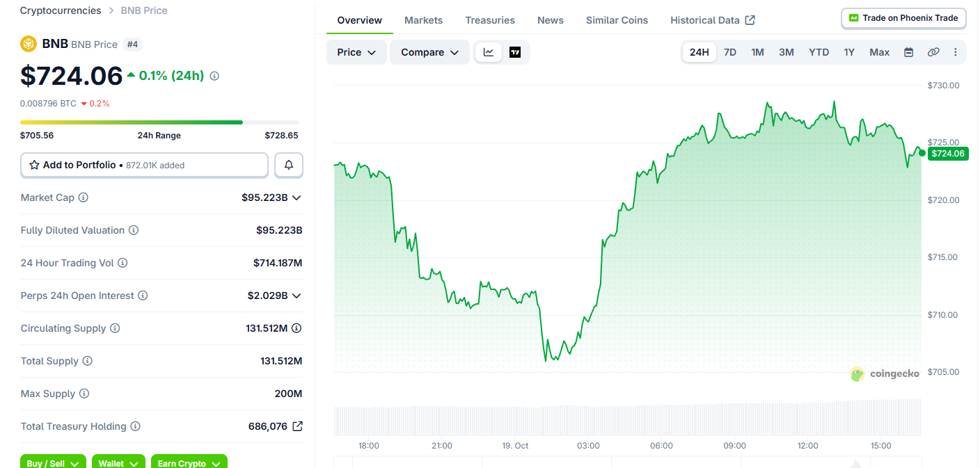This screenshot has width=980, height=468.
Task: Show Total Supply info icon
Action: click(x=88, y=361)
